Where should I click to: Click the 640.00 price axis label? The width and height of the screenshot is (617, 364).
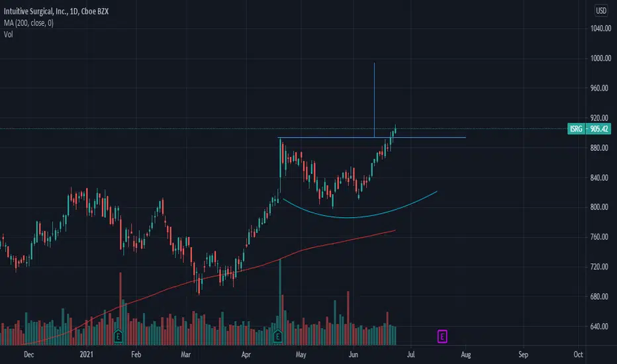pyautogui.click(x=600, y=326)
